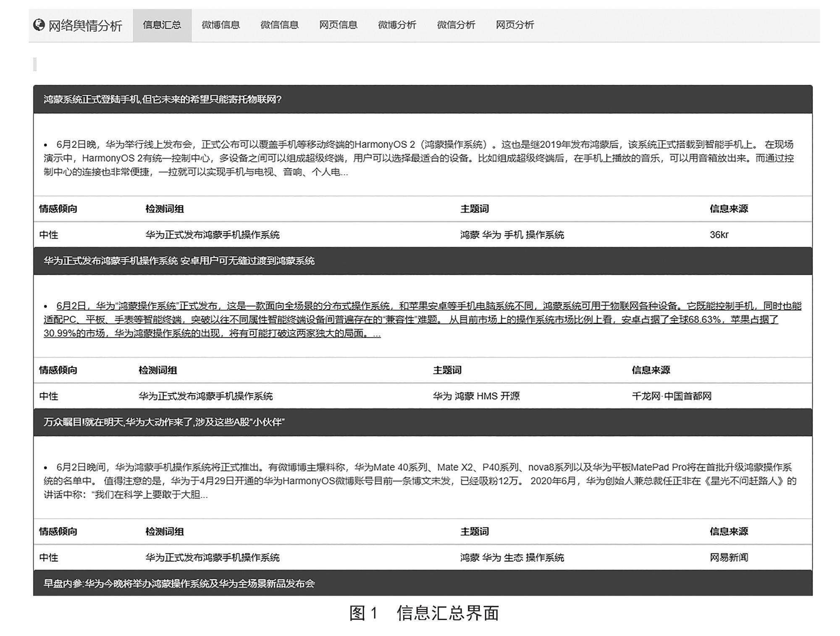This screenshot has height=636, width=840.
Task: Click headline 鸿蒙系统正式登陆手机 panel header
Action: click(x=163, y=100)
